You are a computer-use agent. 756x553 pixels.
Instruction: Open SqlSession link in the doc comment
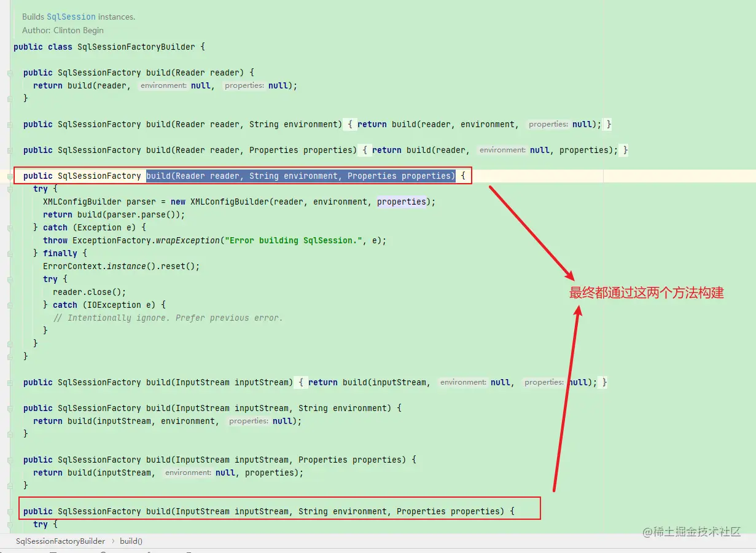point(71,17)
